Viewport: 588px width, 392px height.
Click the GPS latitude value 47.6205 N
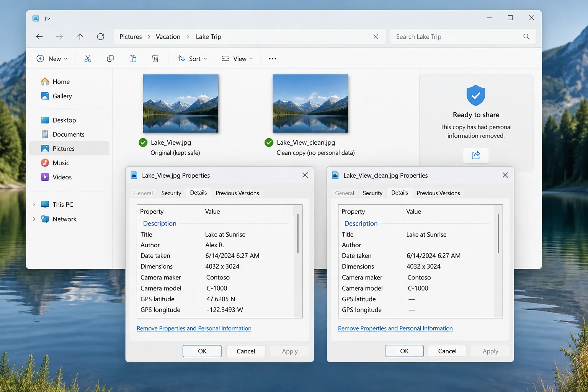tap(221, 299)
